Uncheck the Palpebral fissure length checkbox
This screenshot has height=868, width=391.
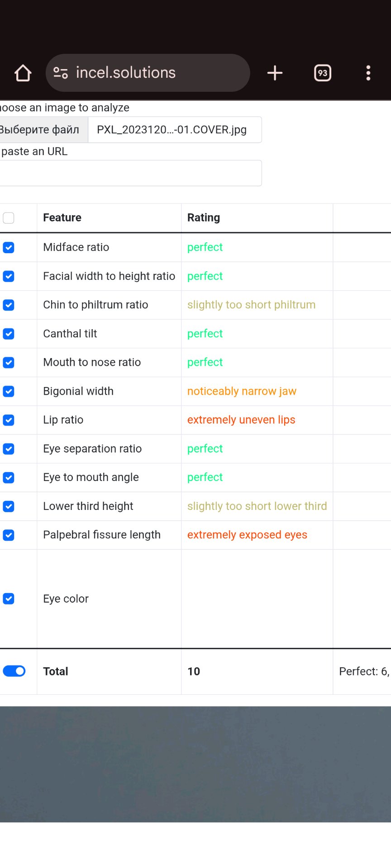(x=9, y=535)
